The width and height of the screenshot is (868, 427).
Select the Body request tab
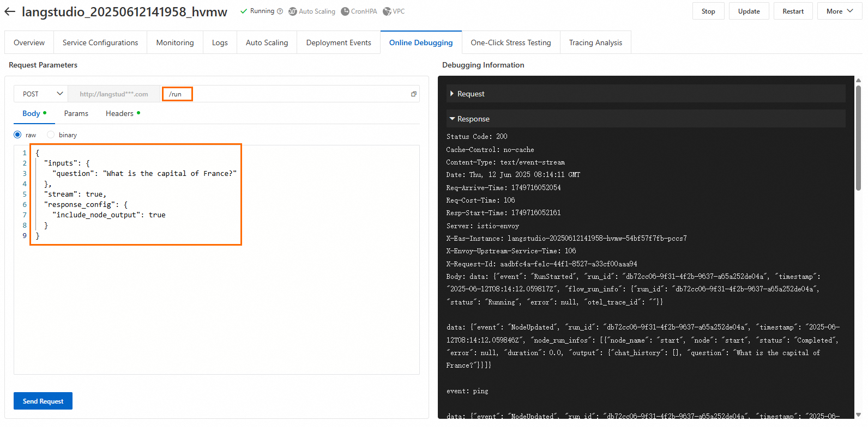pos(34,113)
